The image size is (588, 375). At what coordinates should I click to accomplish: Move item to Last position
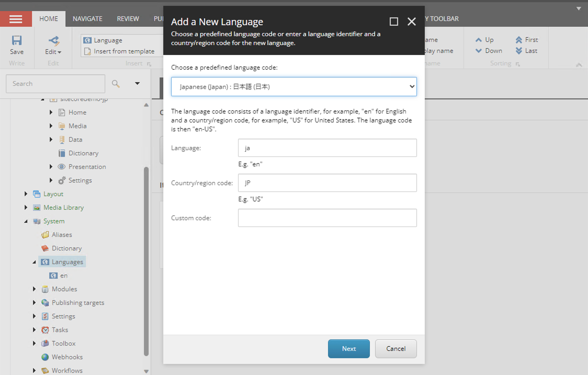tap(526, 51)
